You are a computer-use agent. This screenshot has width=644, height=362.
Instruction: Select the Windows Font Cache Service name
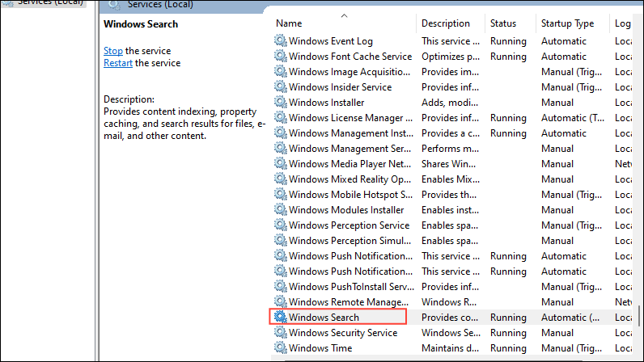[350, 57]
